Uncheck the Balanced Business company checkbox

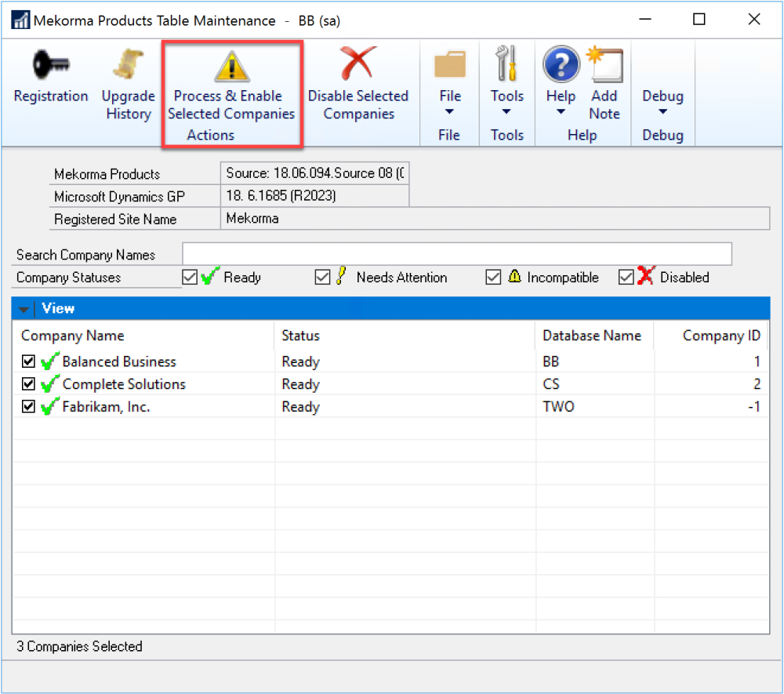(x=28, y=361)
